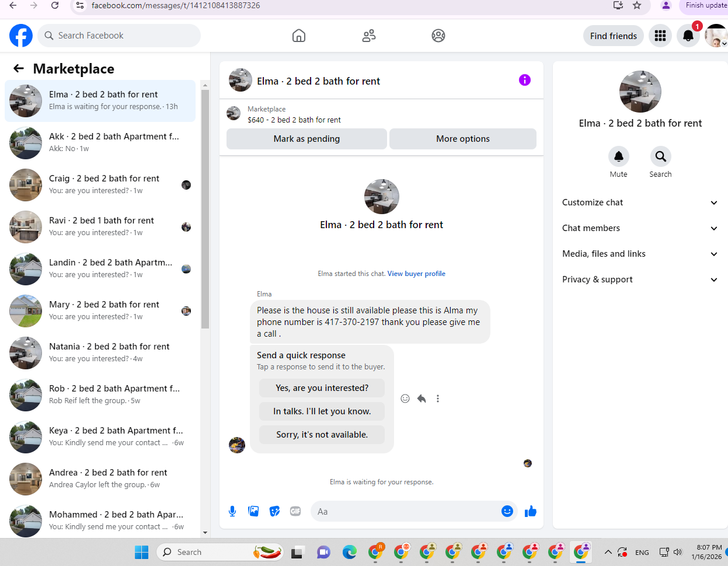Open Natania 2 bed 2 bath chat

point(100,353)
